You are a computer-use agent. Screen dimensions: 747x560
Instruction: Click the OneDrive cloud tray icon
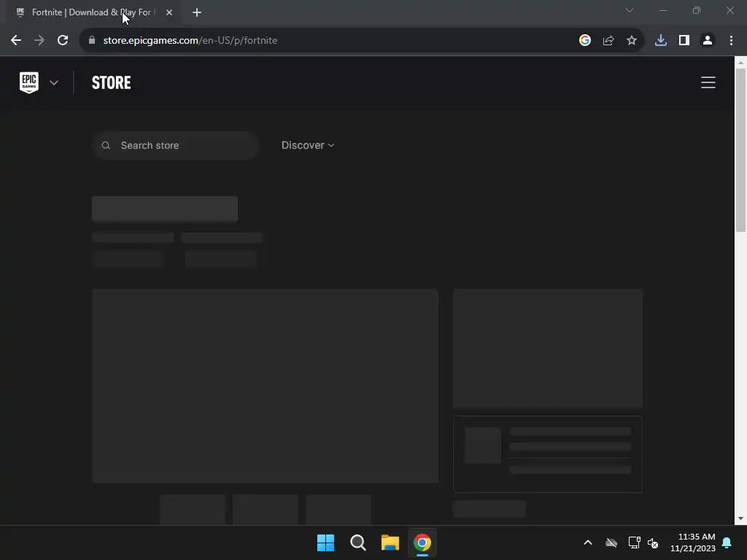[x=611, y=542]
